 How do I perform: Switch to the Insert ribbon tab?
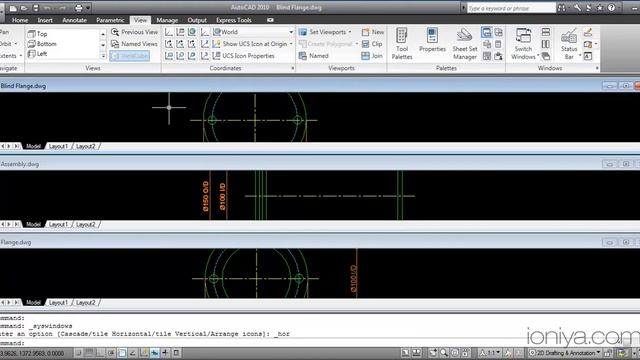(45, 20)
